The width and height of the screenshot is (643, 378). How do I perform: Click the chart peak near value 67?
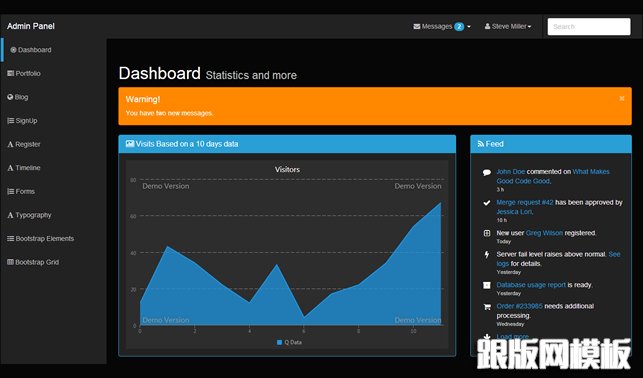pos(441,203)
